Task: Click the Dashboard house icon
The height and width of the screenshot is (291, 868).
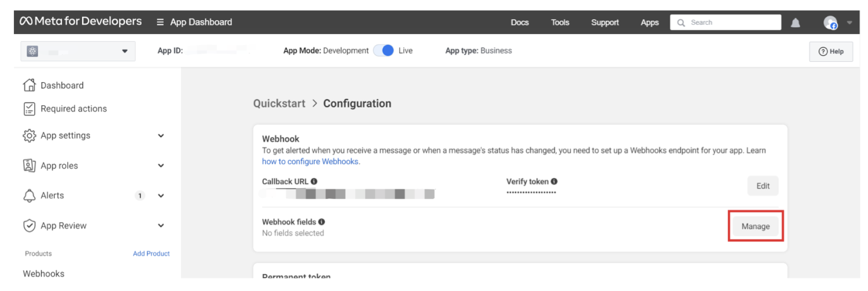Action: [x=30, y=85]
